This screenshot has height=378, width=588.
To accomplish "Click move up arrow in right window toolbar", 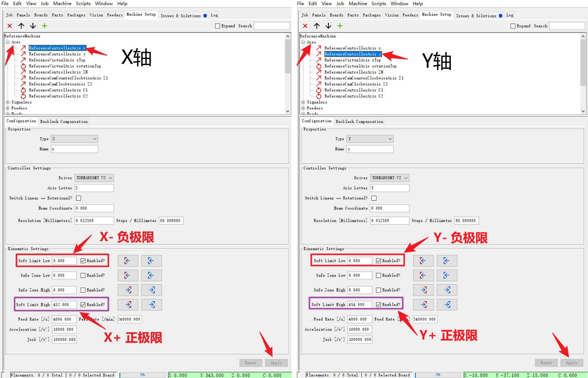I will click(317, 26).
